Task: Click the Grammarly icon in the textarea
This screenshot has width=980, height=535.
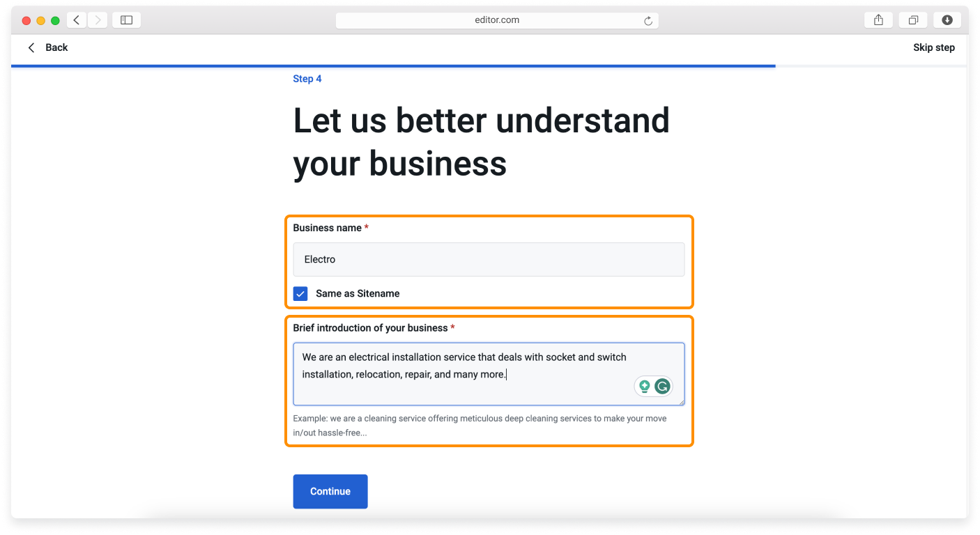Action: pyautogui.click(x=662, y=386)
